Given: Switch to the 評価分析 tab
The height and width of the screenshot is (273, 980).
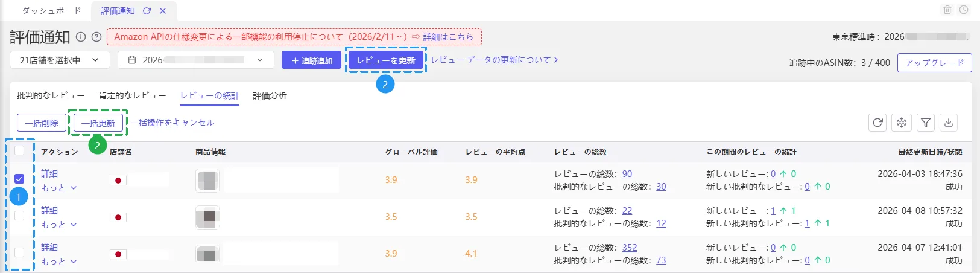Looking at the screenshot, I should (x=270, y=95).
